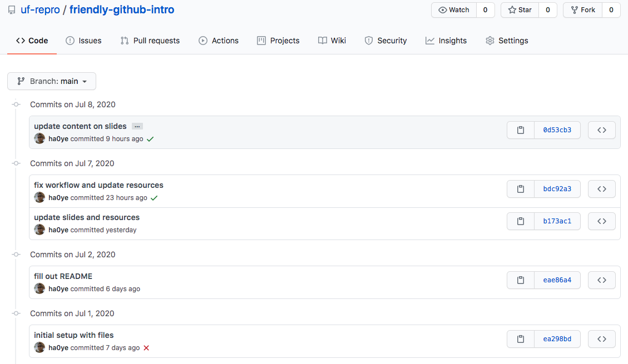Click 'Commits on Jul 7, 2020' heading
This screenshot has height=364, width=628.
(x=72, y=163)
